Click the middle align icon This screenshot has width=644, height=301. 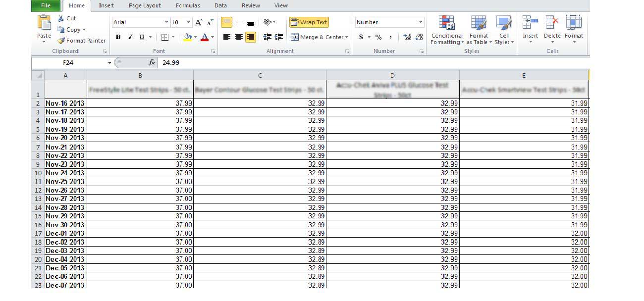239,22
